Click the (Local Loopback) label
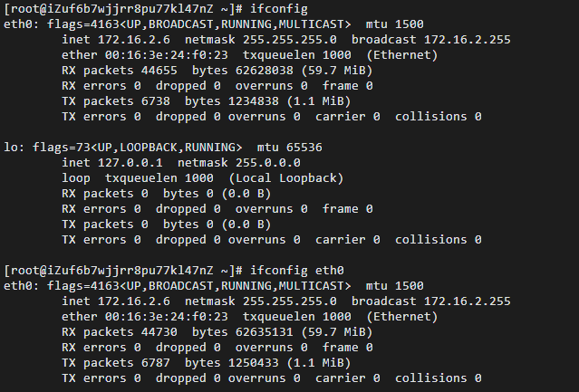The image size is (579, 392). tap(286, 178)
